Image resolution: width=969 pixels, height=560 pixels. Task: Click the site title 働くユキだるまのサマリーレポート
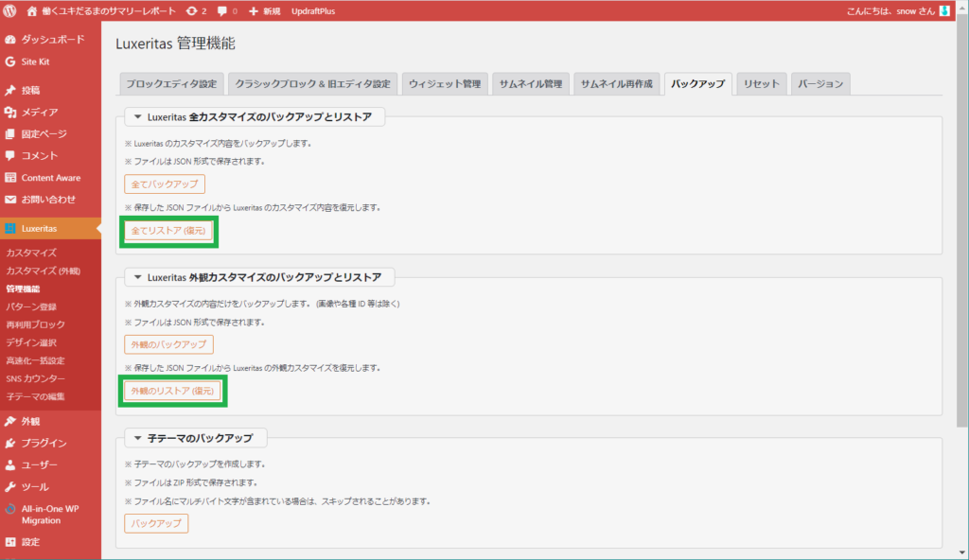click(109, 11)
